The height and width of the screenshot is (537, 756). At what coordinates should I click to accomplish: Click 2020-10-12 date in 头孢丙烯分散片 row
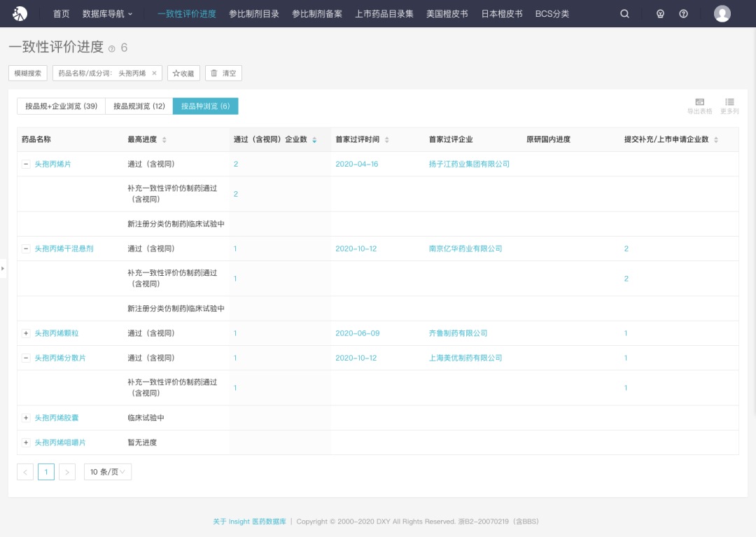pyautogui.click(x=356, y=358)
